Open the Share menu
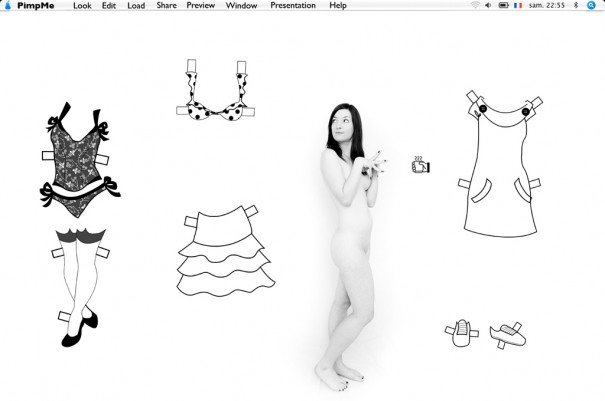 click(x=166, y=6)
